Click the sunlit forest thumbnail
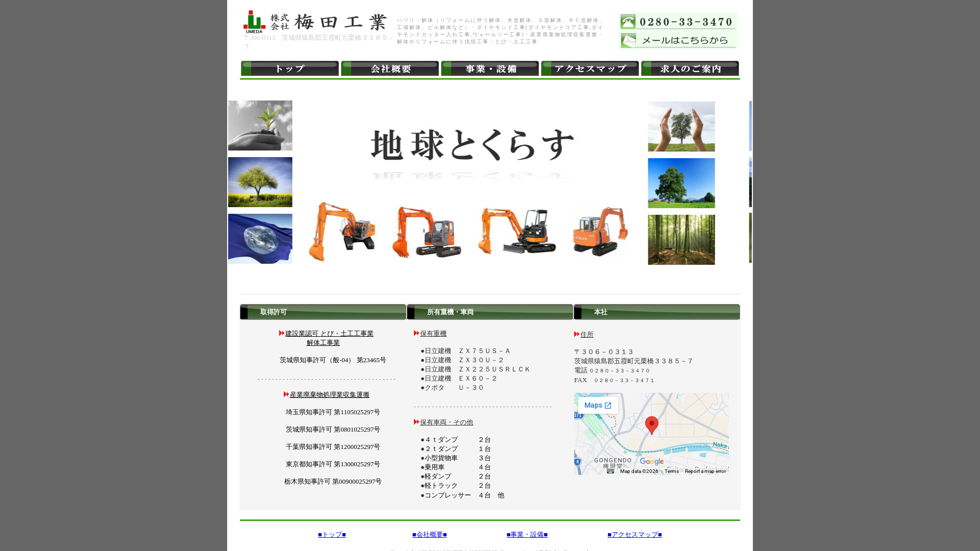Viewport: 980px width, 551px height. 681,240
